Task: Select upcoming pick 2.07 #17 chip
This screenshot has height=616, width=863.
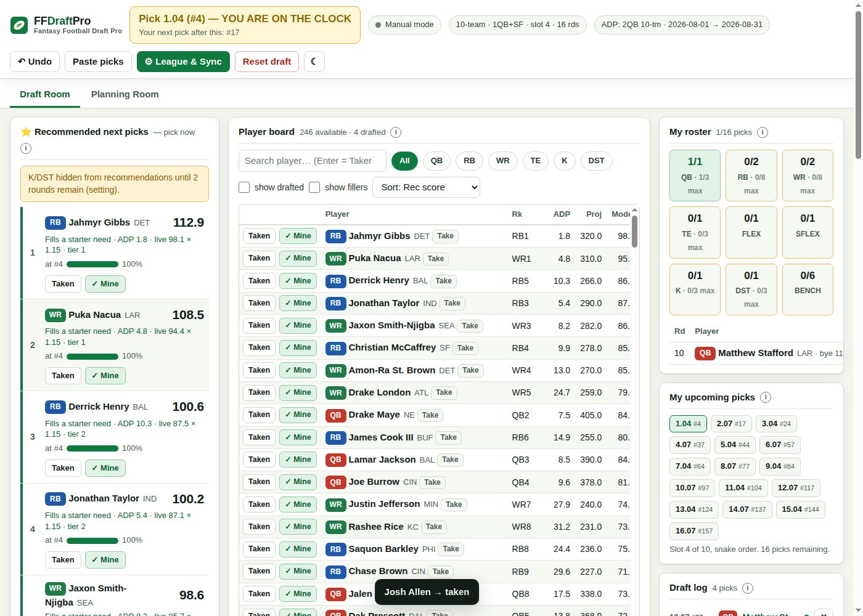Action: tap(731, 424)
